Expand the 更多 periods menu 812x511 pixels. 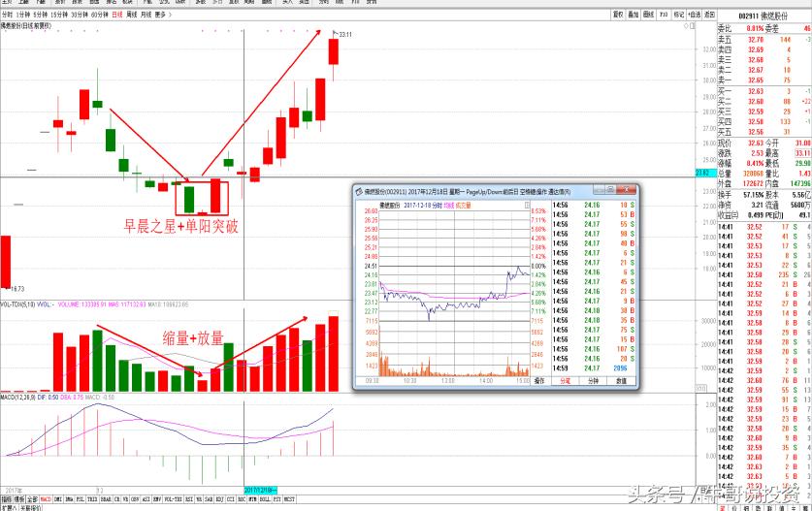[x=161, y=15]
